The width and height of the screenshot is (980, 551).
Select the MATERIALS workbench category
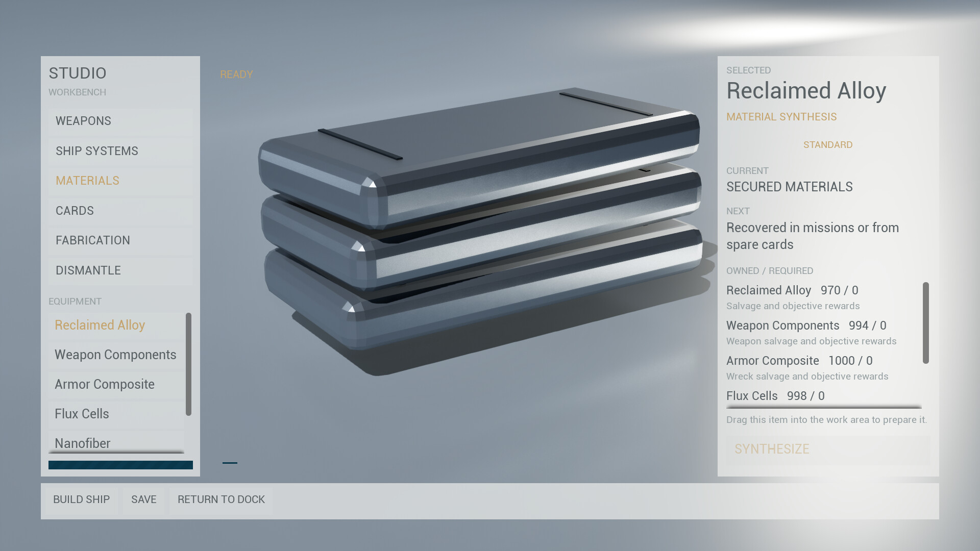pyautogui.click(x=120, y=181)
